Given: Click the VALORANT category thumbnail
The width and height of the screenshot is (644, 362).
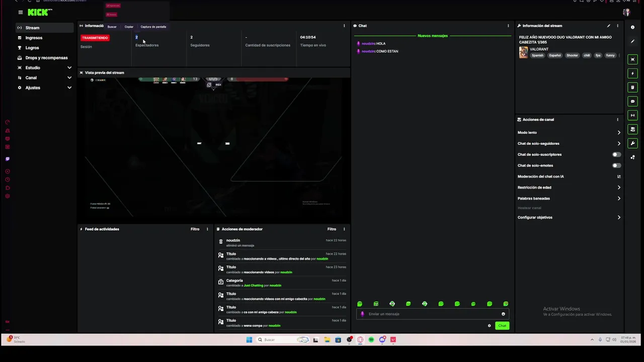Looking at the screenshot, I should [x=523, y=52].
